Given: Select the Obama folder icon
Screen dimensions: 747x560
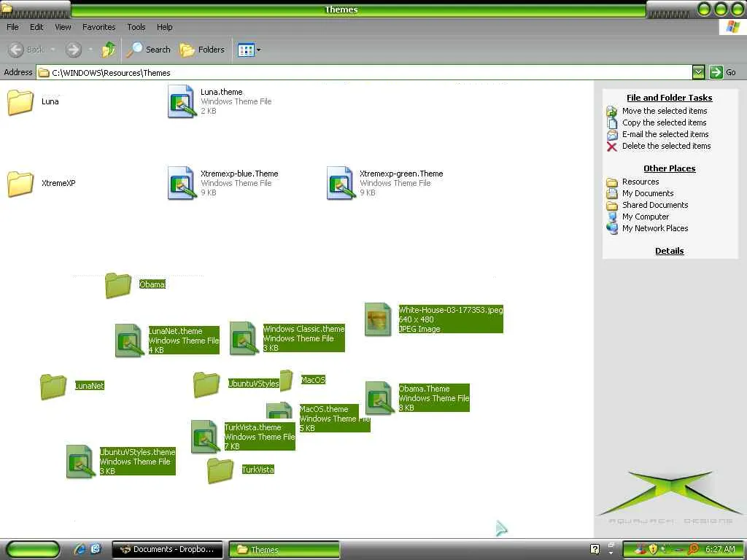Looking at the screenshot, I should tap(118, 285).
